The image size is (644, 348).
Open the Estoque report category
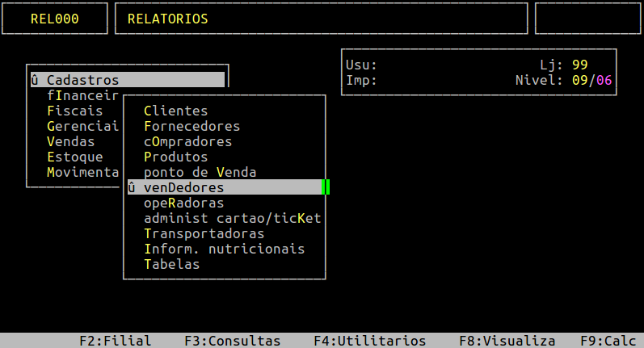point(75,157)
